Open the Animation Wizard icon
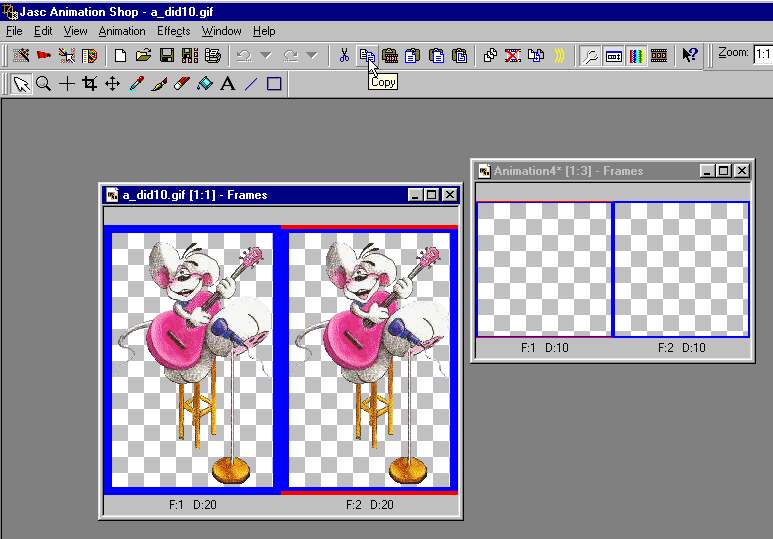773x539 pixels. (21, 55)
